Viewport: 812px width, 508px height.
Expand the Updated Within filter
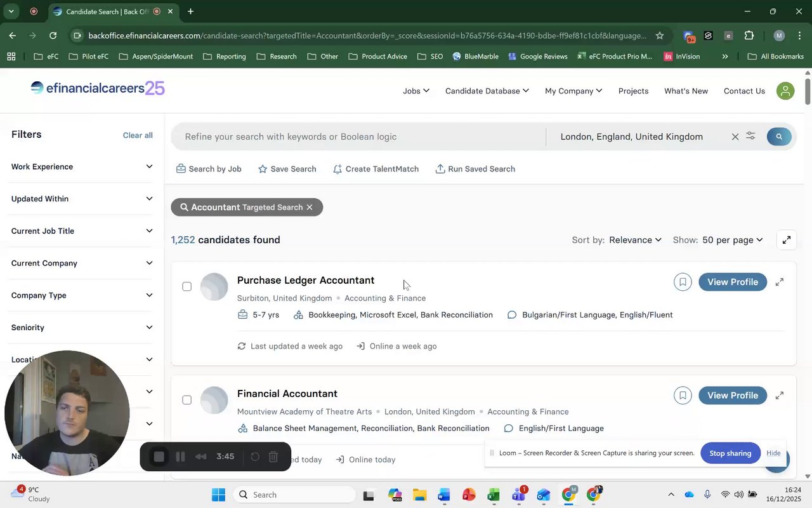(82, 199)
